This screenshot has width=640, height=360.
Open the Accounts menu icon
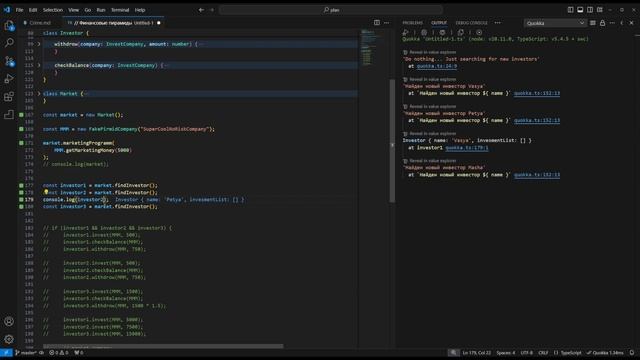pyautogui.click(x=9, y=321)
